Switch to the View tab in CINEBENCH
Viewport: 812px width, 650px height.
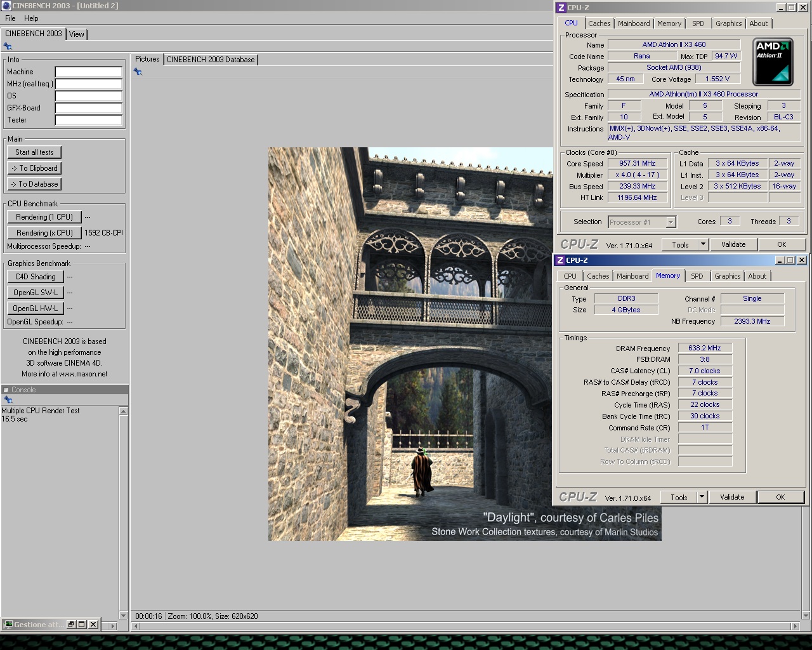[77, 34]
